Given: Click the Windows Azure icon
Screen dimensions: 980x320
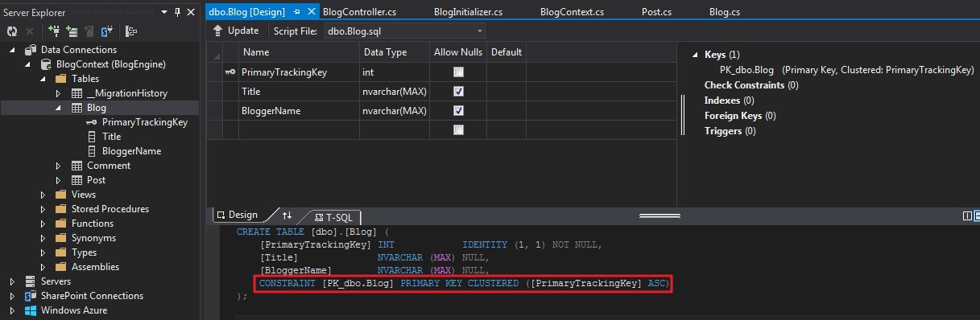Looking at the screenshot, I should (30, 310).
